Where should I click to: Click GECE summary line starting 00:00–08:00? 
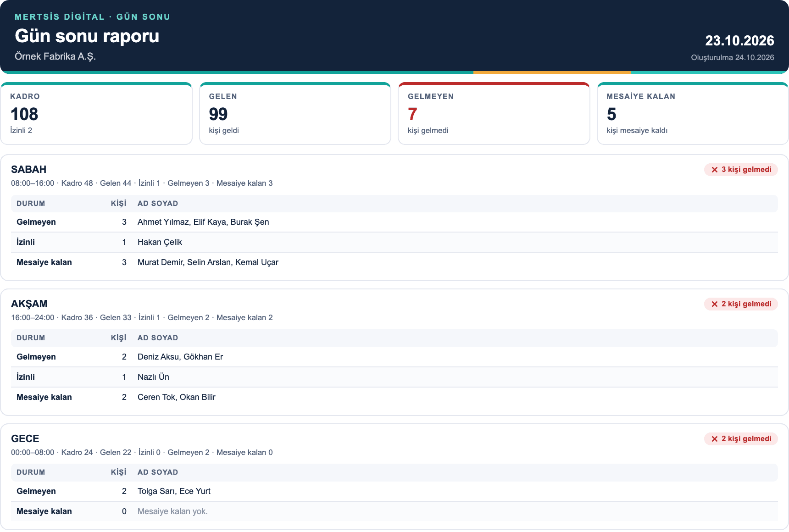pyautogui.click(x=142, y=452)
